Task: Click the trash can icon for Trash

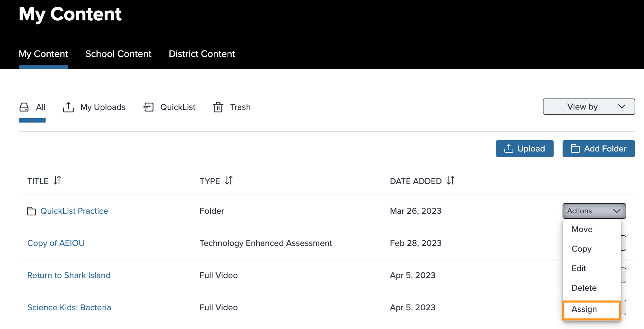Action: tap(218, 107)
